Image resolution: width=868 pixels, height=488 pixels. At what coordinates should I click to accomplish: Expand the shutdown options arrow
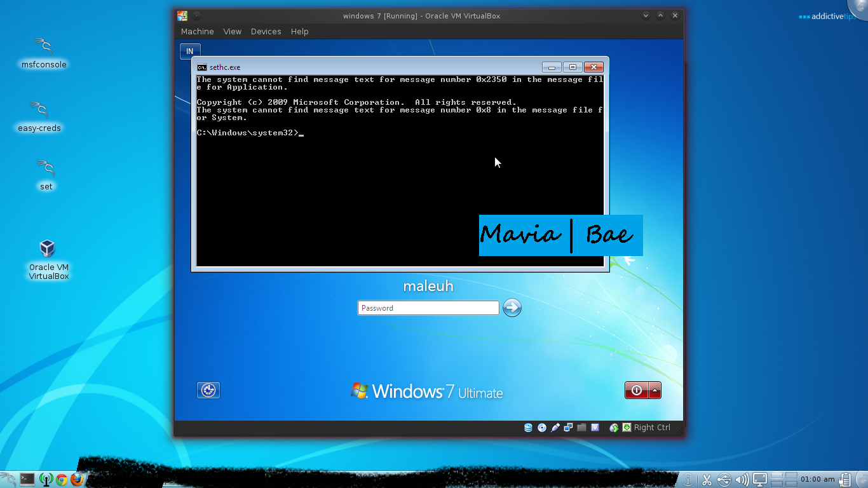(x=654, y=390)
